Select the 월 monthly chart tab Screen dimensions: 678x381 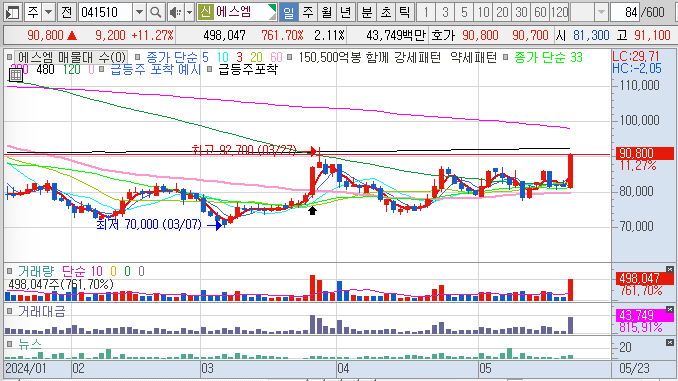[x=326, y=12]
